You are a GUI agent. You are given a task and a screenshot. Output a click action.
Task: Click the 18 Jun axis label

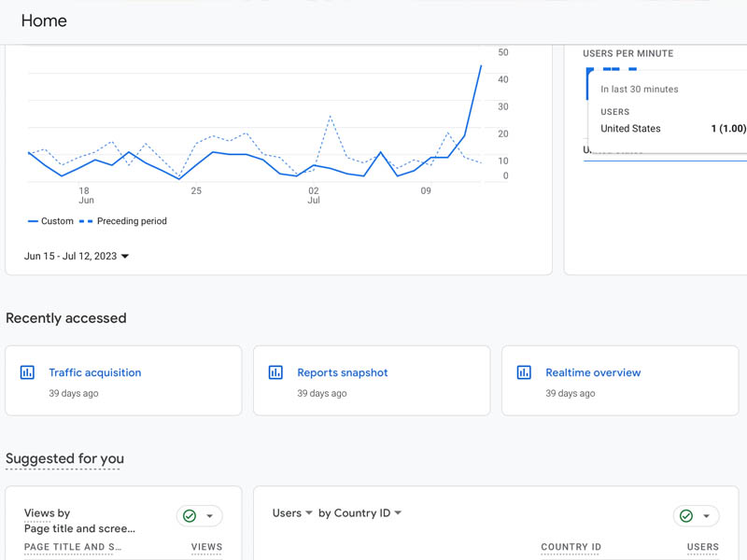click(86, 195)
